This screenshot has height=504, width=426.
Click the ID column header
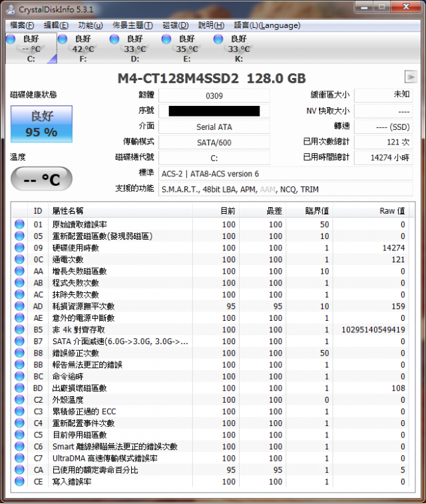pos(38,210)
